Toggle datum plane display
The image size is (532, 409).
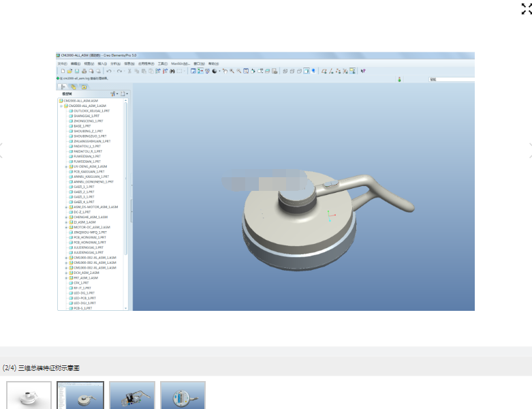(324, 71)
